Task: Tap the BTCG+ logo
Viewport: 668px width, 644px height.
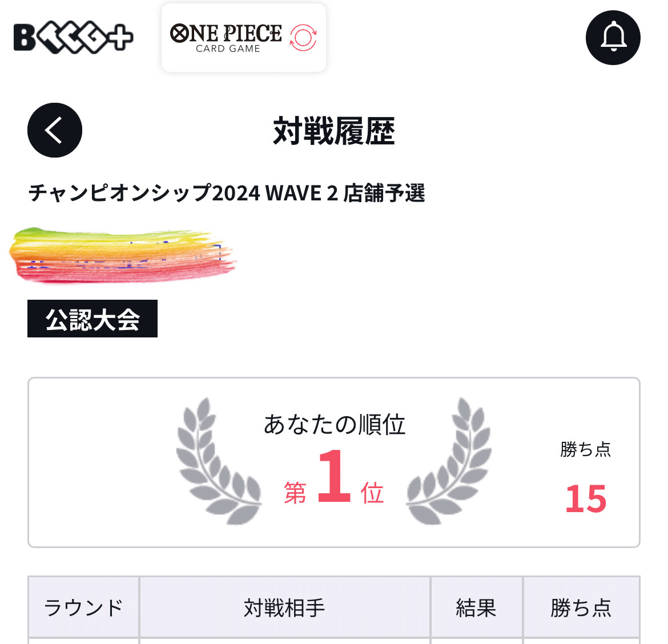Action: (73, 37)
